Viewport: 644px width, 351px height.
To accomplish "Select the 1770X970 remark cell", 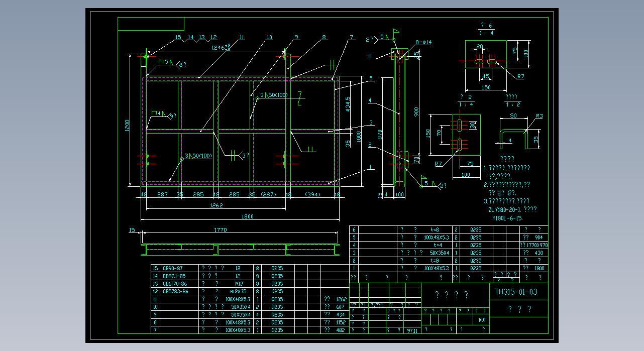I will (533, 245).
